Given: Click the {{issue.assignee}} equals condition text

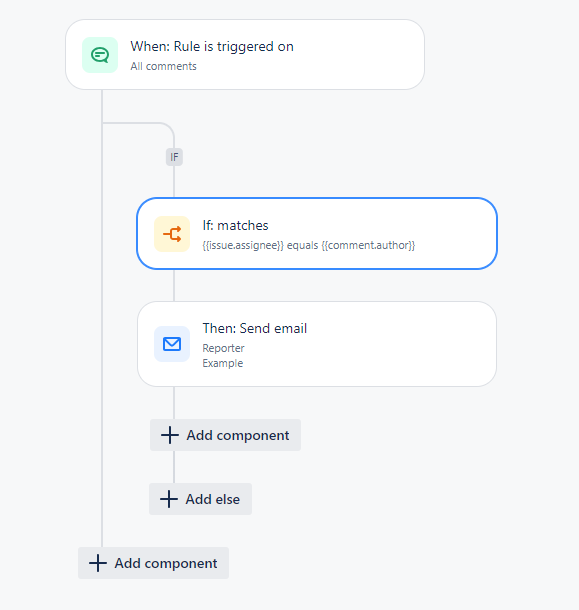Looking at the screenshot, I should (309, 245).
